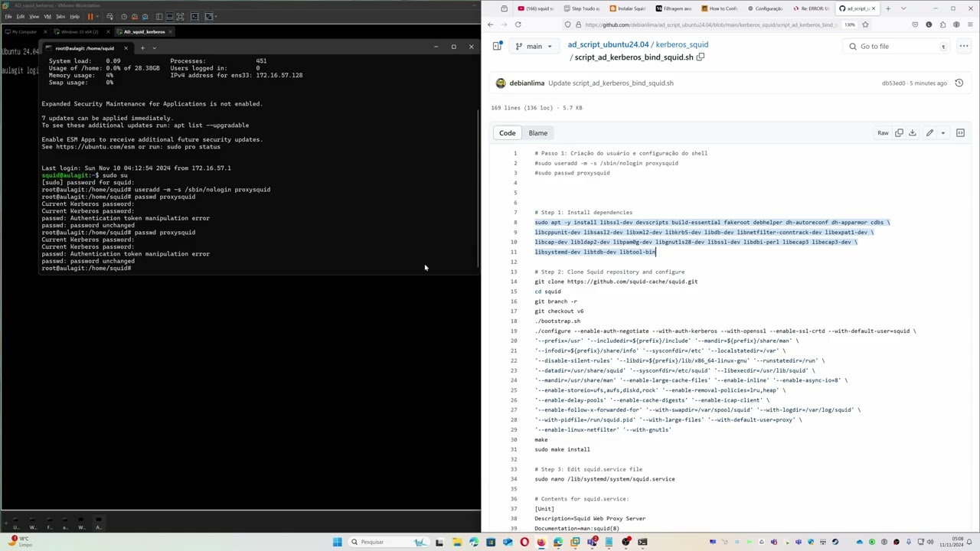Open Windows Start menu
This screenshot has width=980, height=551.
(337, 542)
